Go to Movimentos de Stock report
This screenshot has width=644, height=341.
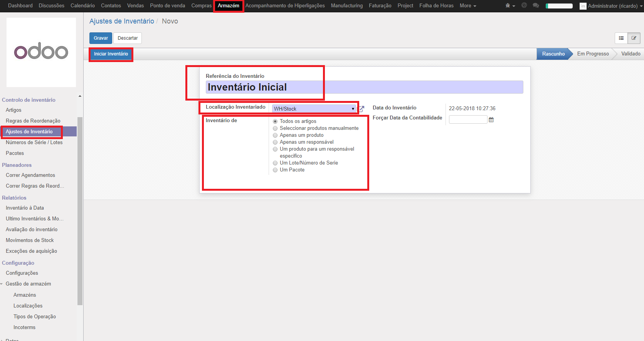click(x=30, y=240)
